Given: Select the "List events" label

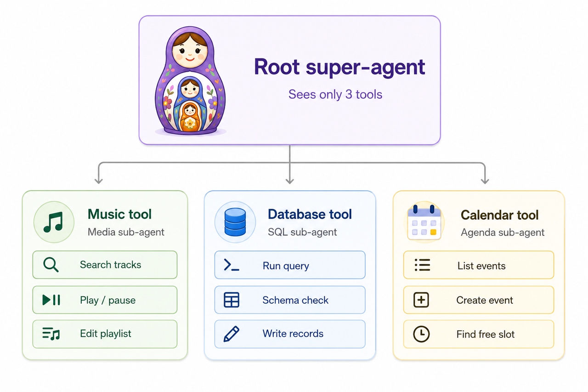Looking at the screenshot, I should pyautogui.click(x=481, y=266).
